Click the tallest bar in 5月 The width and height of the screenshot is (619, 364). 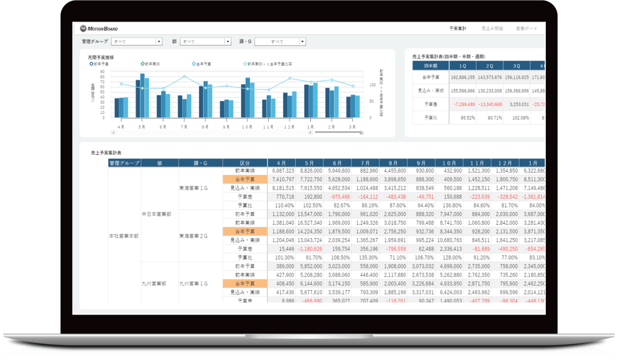(x=142, y=95)
